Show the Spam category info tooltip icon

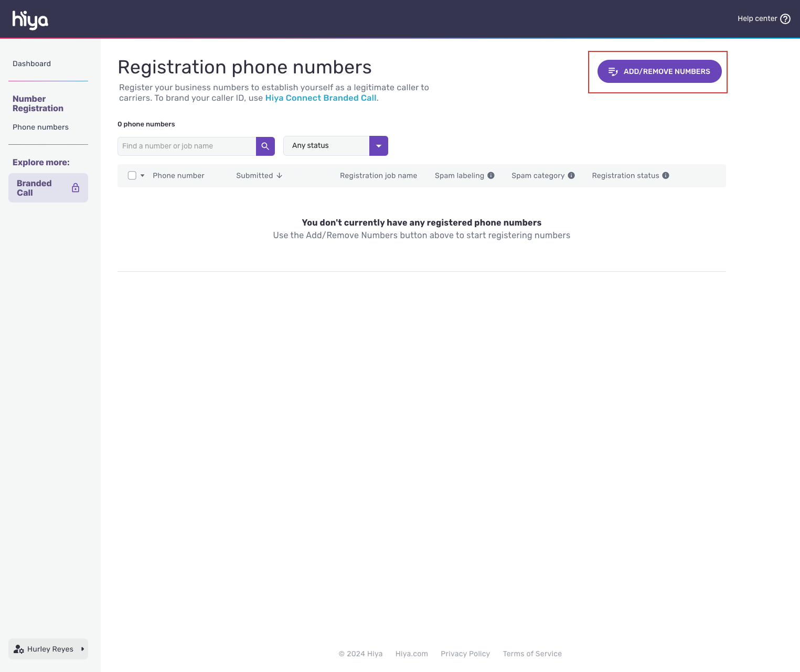(571, 175)
